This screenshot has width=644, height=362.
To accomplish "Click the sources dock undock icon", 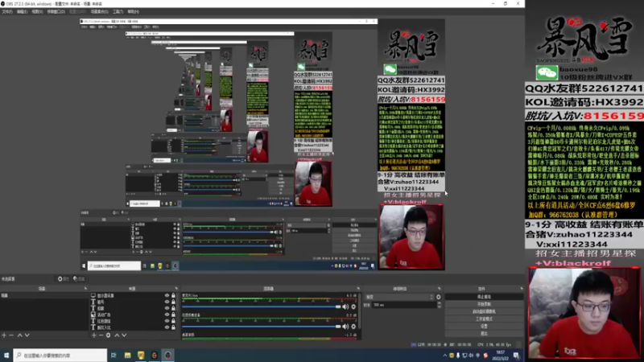I will 176,289.
